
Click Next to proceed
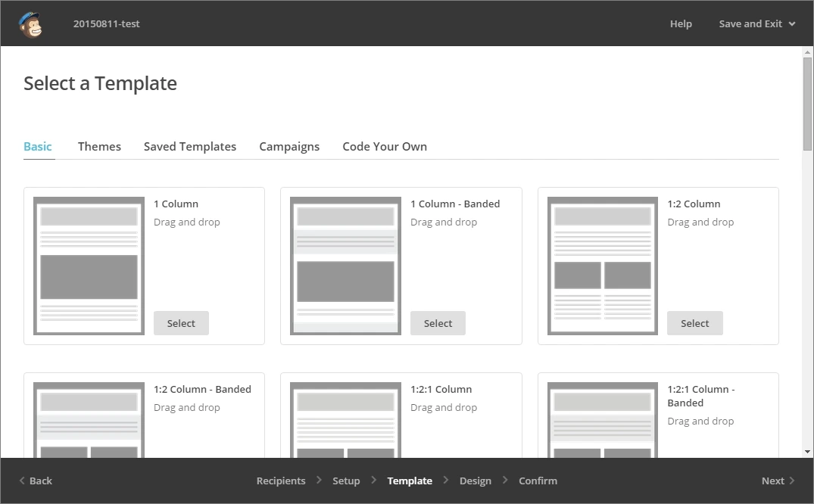(x=778, y=481)
